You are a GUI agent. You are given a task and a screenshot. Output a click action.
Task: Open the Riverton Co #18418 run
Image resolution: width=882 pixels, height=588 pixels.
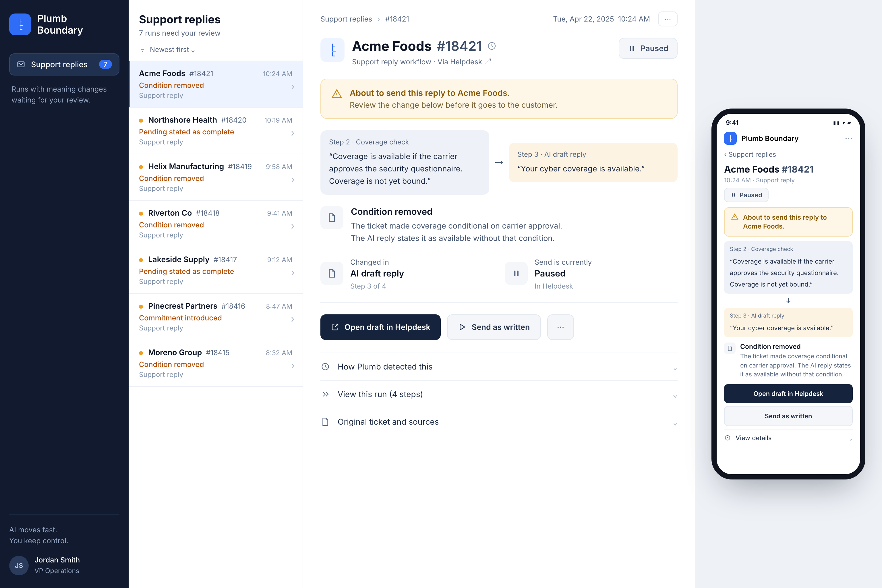click(x=216, y=224)
